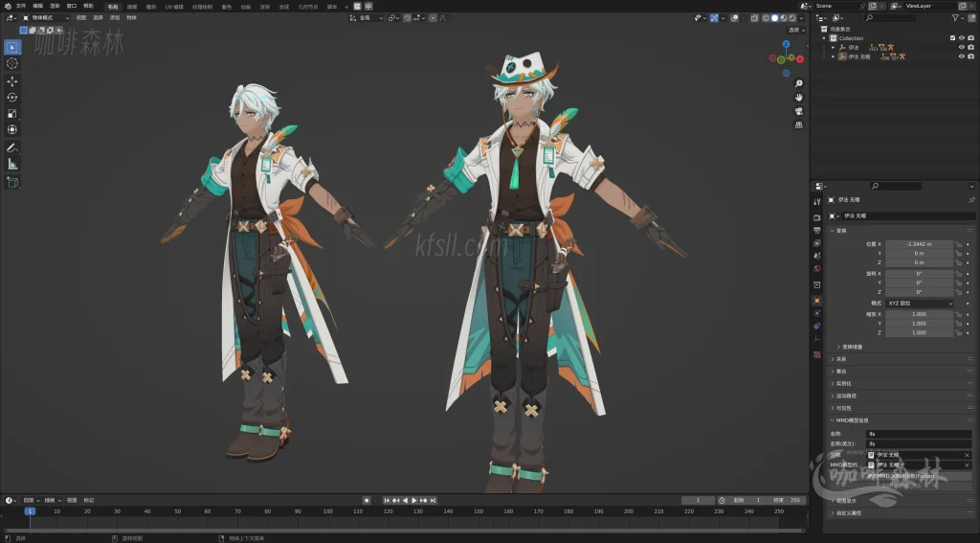
Task: Hide Collection using its eye icon
Action: (961, 38)
